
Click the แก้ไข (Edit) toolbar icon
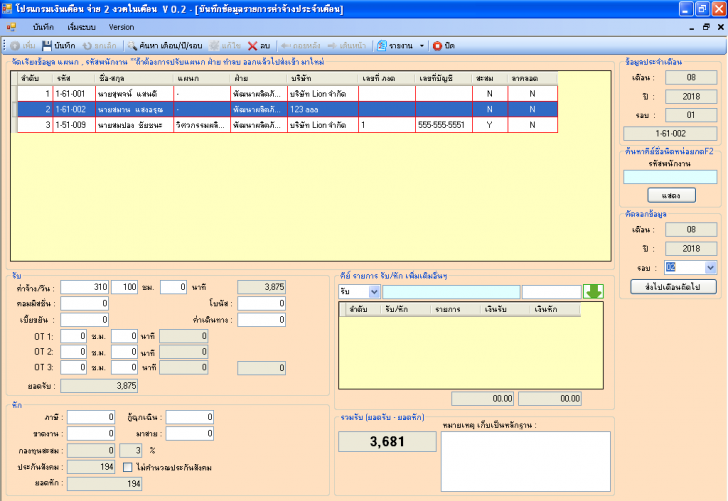tap(214, 46)
